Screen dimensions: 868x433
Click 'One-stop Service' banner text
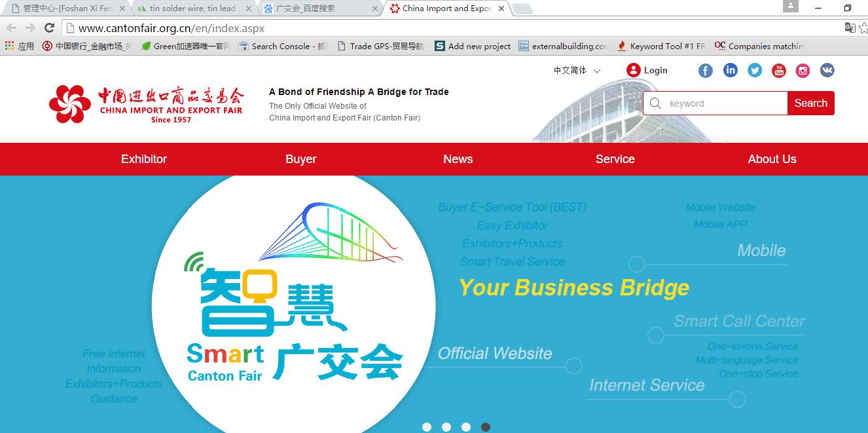(x=759, y=373)
